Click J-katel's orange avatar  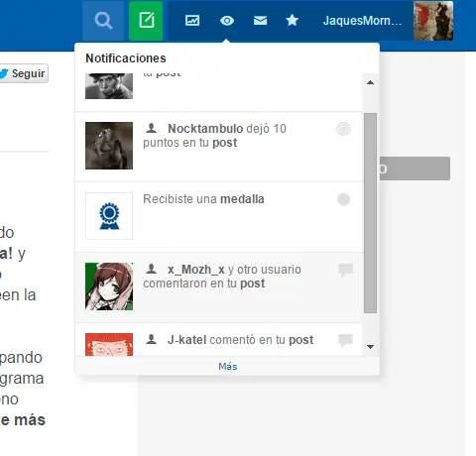click(x=109, y=344)
